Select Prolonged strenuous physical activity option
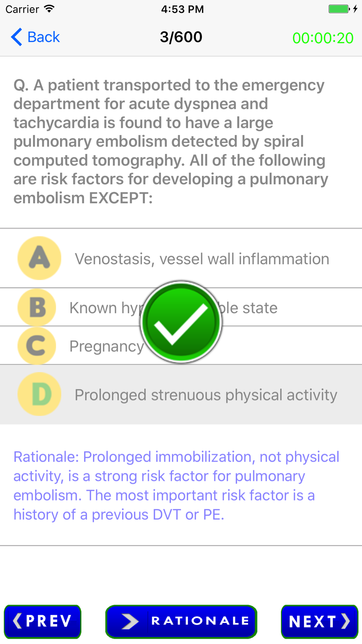 [x=181, y=394]
